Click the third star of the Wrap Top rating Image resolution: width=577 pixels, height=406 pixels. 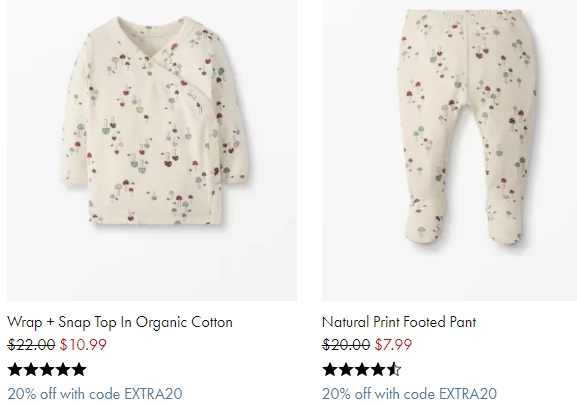click(x=47, y=370)
